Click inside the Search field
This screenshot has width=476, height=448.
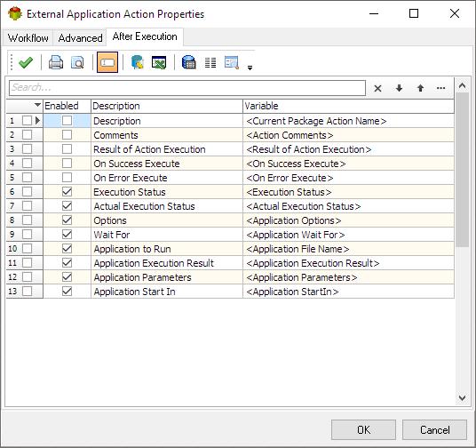click(187, 88)
